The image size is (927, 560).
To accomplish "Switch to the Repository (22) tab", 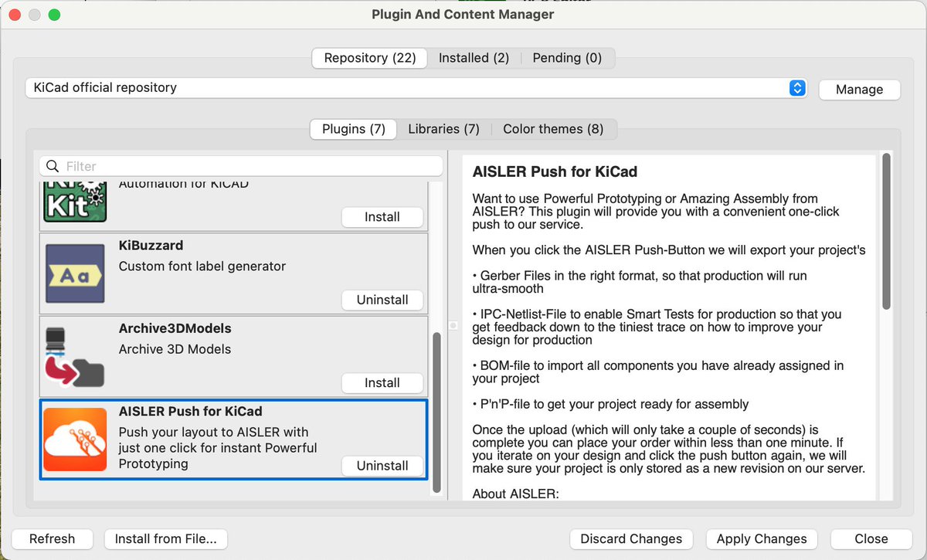I will pyautogui.click(x=370, y=58).
